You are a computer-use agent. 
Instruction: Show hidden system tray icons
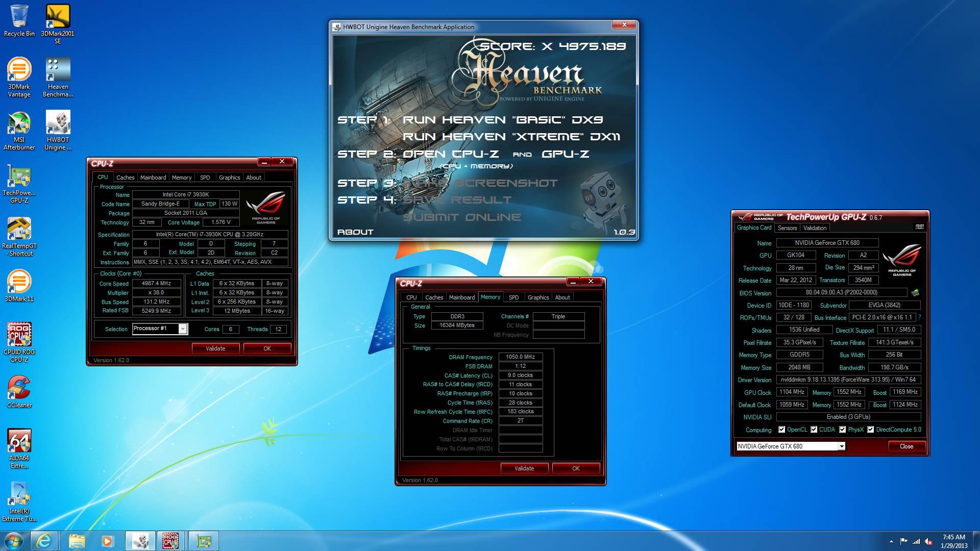pyautogui.click(x=891, y=542)
